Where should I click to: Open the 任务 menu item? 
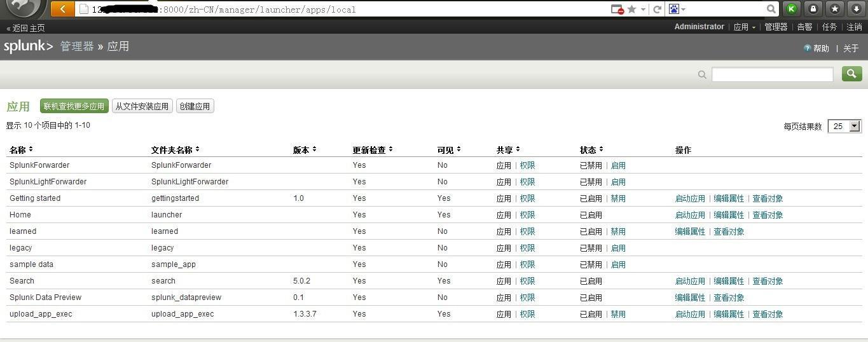tap(829, 27)
